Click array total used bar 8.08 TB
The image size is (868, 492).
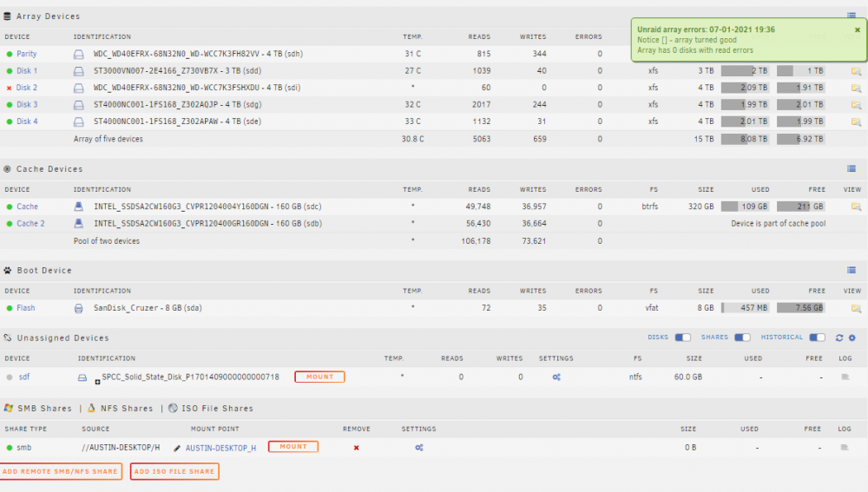coord(745,139)
